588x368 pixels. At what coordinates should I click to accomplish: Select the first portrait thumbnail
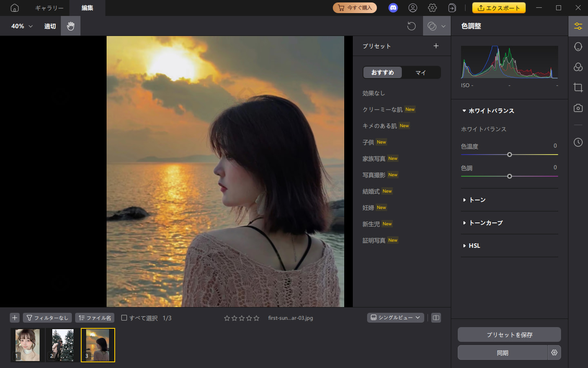[27, 345]
